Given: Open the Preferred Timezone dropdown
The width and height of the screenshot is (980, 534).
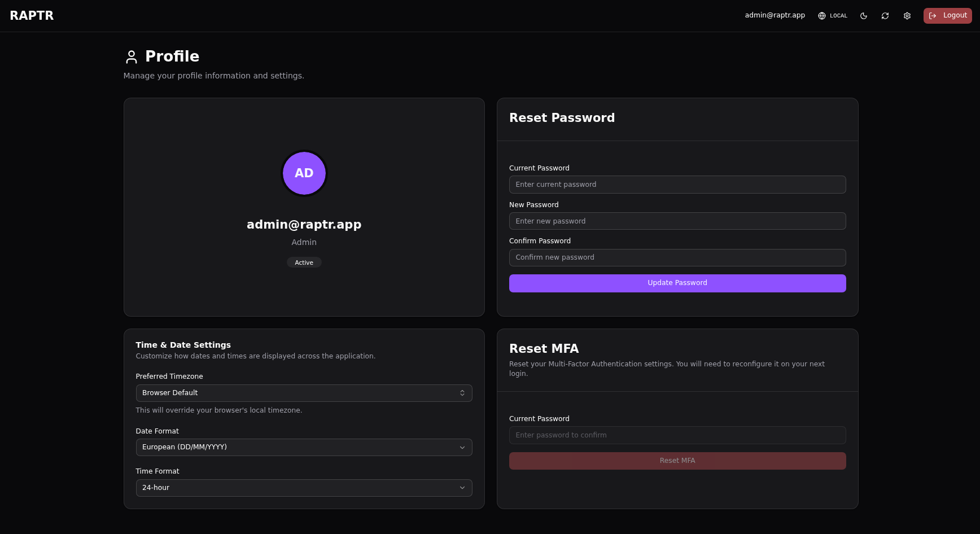Looking at the screenshot, I should coord(304,393).
